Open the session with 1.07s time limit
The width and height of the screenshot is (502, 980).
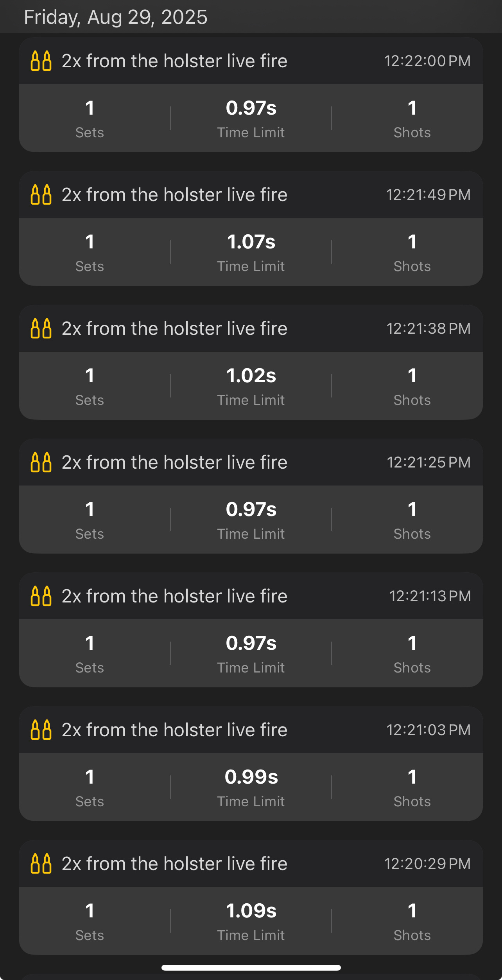click(251, 228)
